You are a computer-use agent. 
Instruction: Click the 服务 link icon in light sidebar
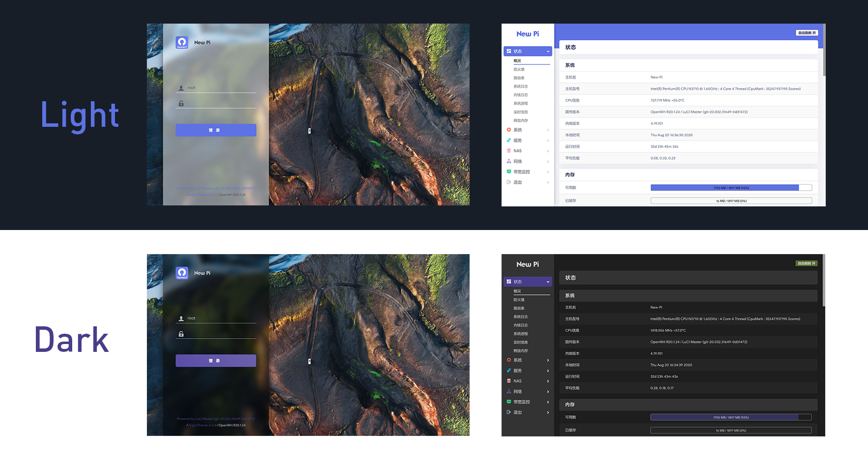click(509, 141)
